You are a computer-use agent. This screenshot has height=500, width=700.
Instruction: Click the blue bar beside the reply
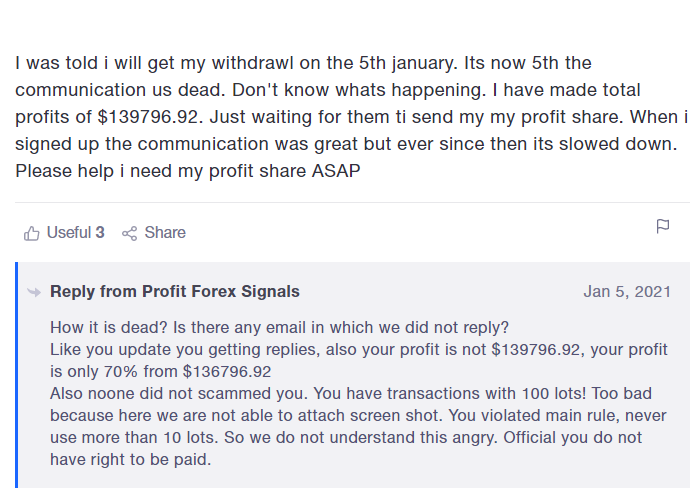coord(17,375)
